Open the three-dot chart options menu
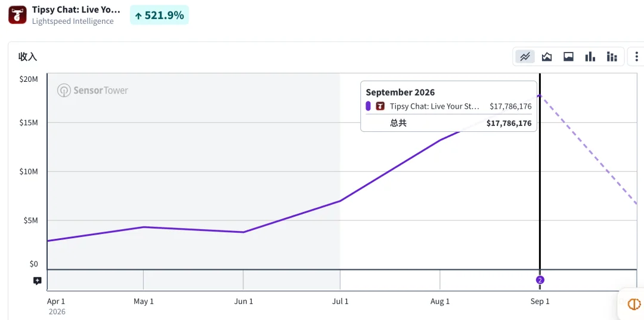644x320 pixels. [x=637, y=57]
